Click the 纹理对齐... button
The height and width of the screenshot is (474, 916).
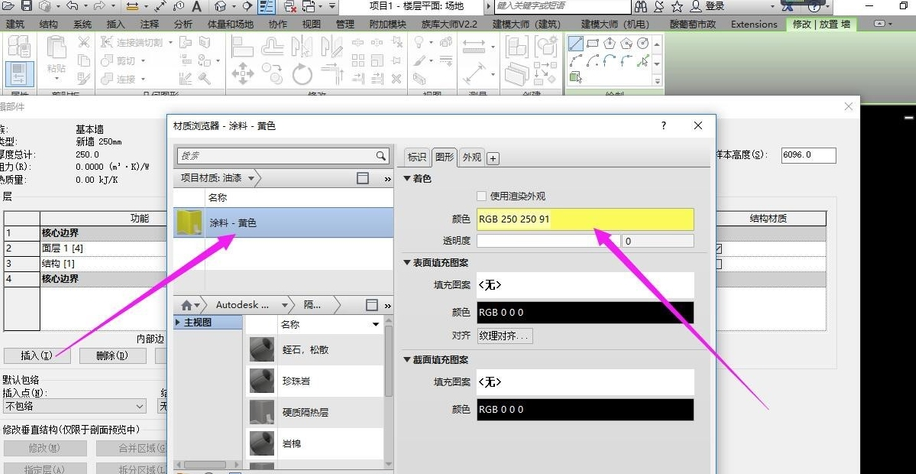(505, 336)
